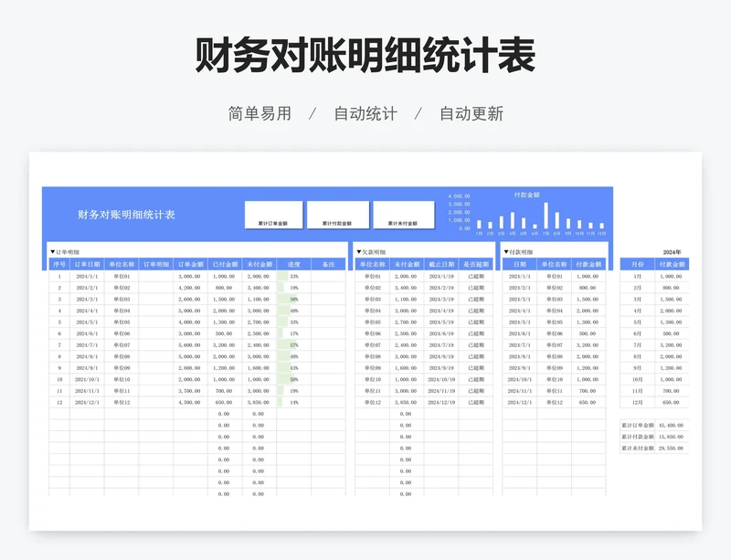This screenshot has width=731, height=560.
Task: Select deadline cell 2024/10/19
Action: (441, 379)
